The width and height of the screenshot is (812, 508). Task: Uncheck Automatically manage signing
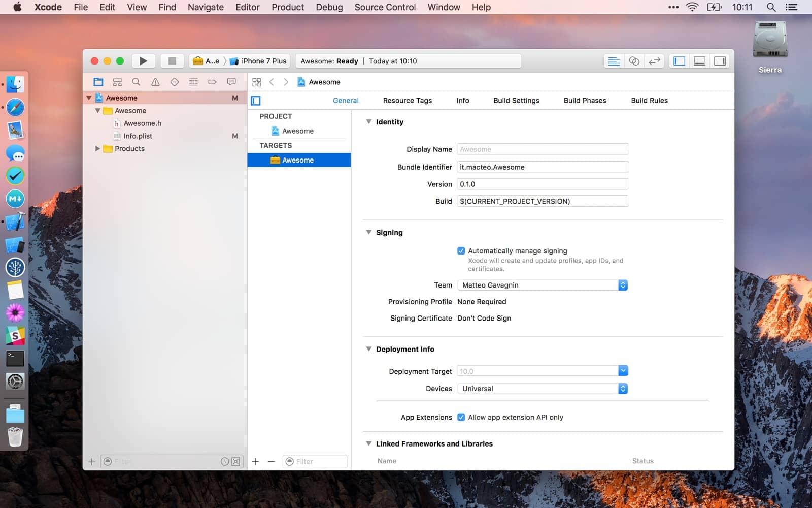pos(461,251)
